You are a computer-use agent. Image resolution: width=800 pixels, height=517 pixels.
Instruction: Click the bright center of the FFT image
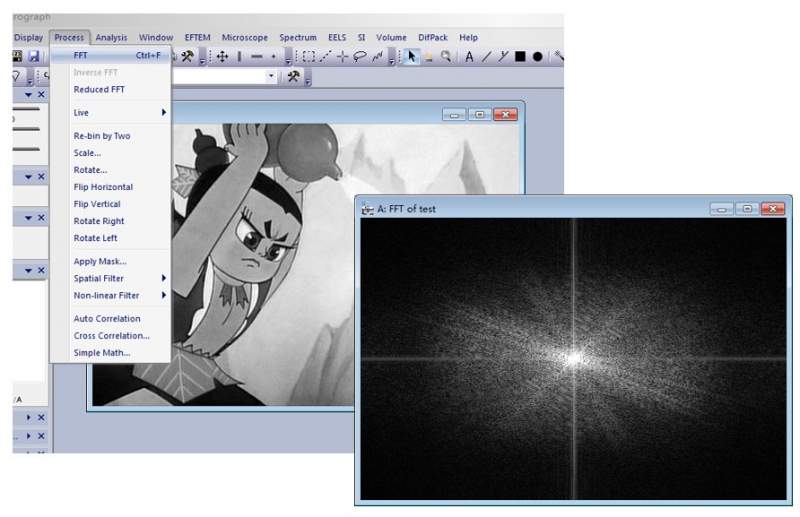tap(574, 358)
